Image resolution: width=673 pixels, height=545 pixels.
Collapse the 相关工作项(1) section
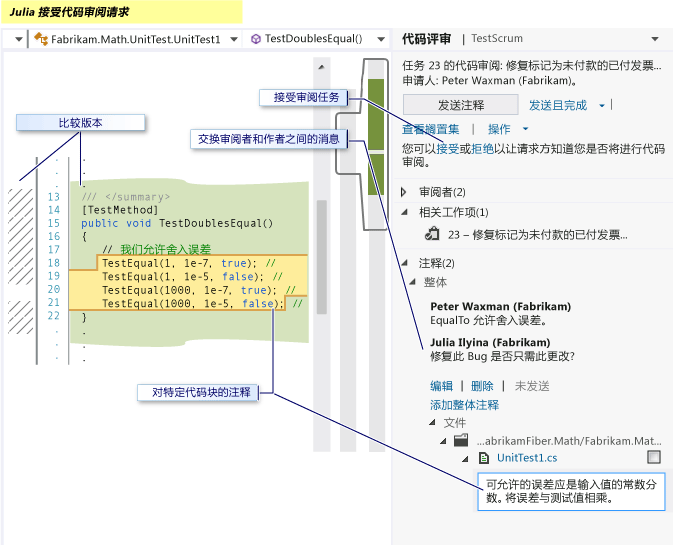click(405, 212)
